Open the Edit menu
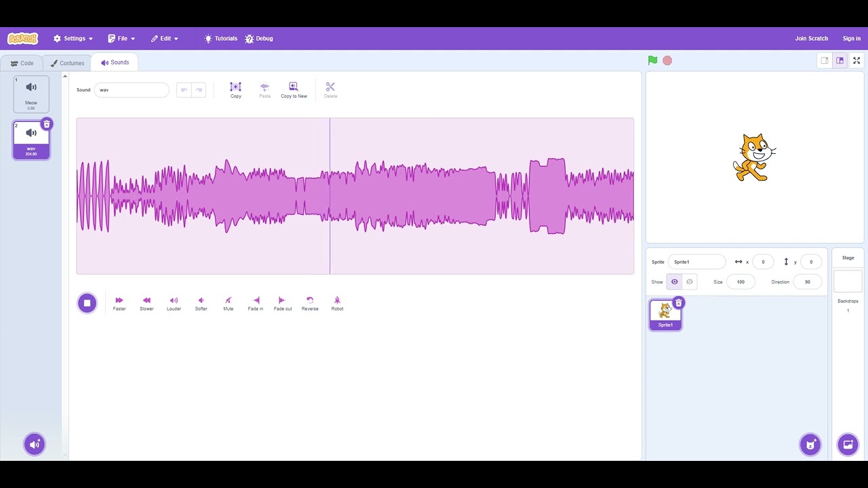The width and height of the screenshot is (868, 488). 165,39
